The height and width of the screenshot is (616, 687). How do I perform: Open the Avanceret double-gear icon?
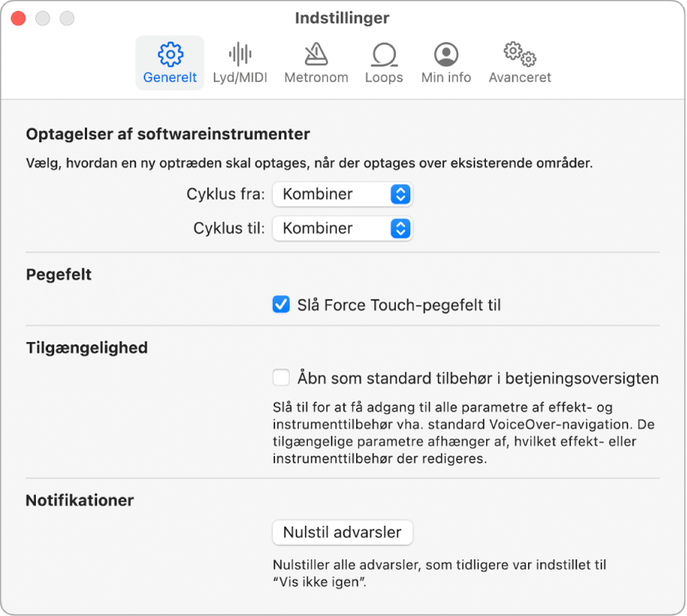pyautogui.click(x=520, y=54)
